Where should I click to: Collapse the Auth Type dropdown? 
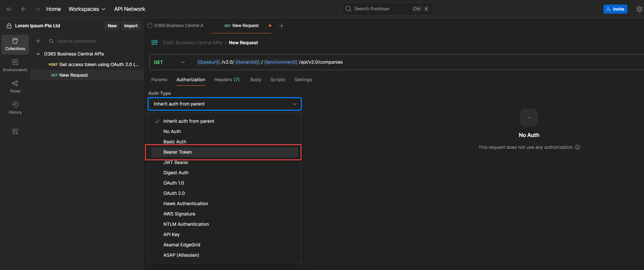pos(225,104)
